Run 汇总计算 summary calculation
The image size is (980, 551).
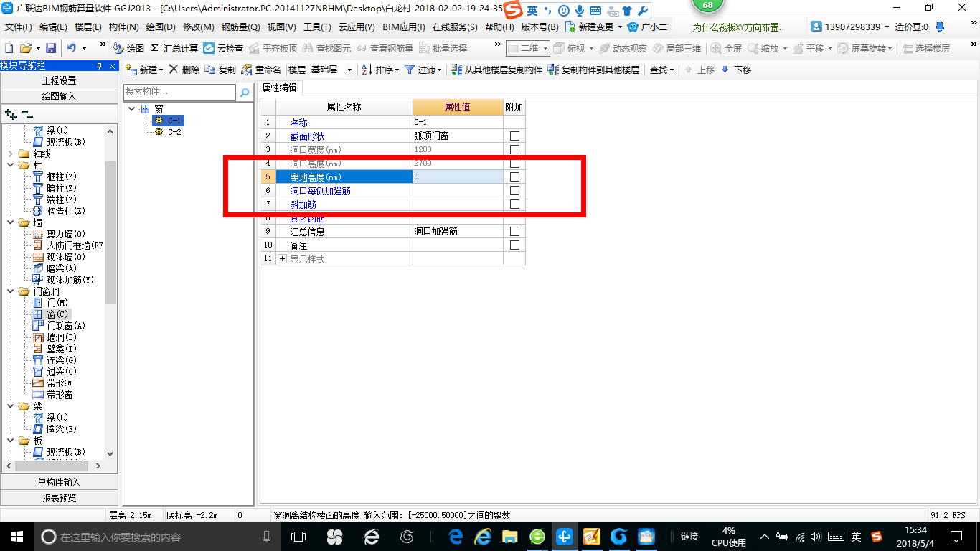click(x=174, y=48)
